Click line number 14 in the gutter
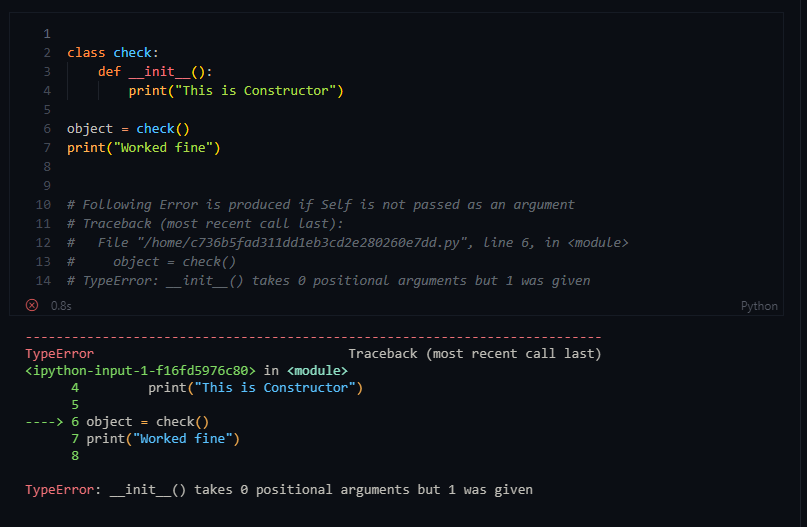 [43, 281]
